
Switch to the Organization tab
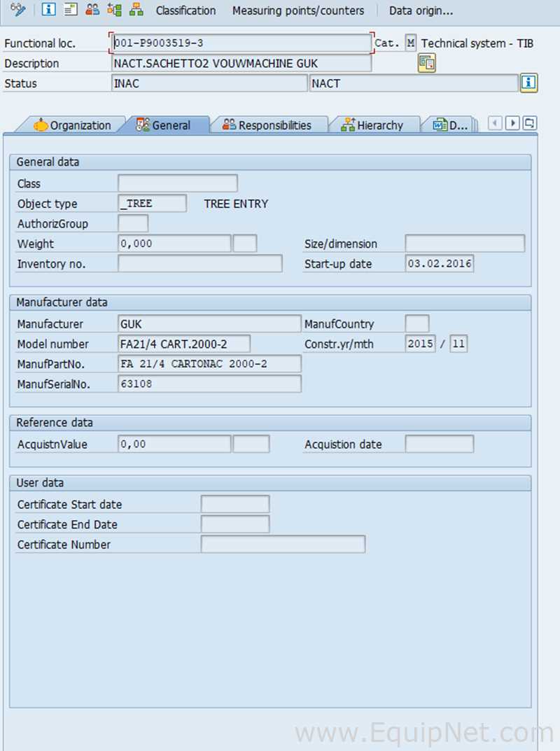coord(72,125)
